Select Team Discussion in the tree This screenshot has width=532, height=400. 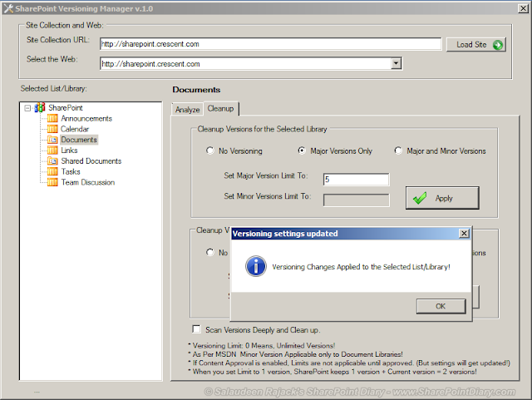pyautogui.click(x=88, y=182)
